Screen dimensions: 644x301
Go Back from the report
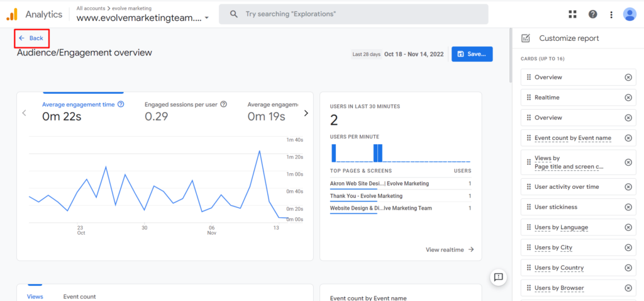[31, 38]
